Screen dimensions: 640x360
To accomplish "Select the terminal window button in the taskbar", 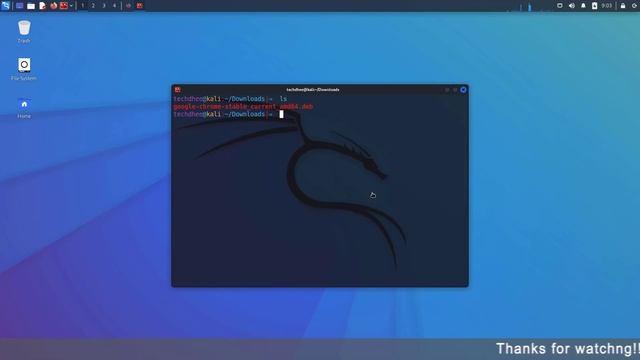I will (140, 6).
